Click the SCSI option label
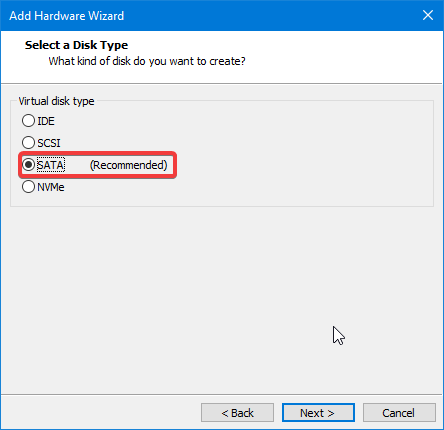Image resolution: width=444 pixels, height=430 pixels. tap(49, 143)
